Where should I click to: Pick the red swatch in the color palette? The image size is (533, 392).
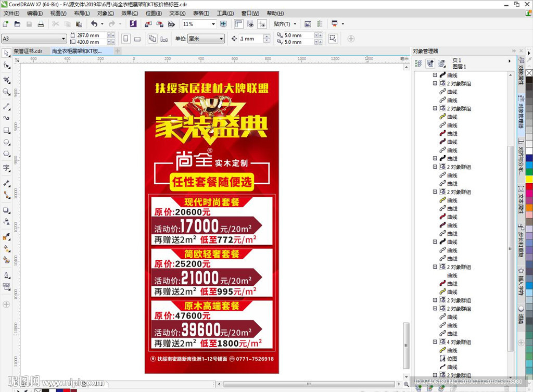[529, 186]
